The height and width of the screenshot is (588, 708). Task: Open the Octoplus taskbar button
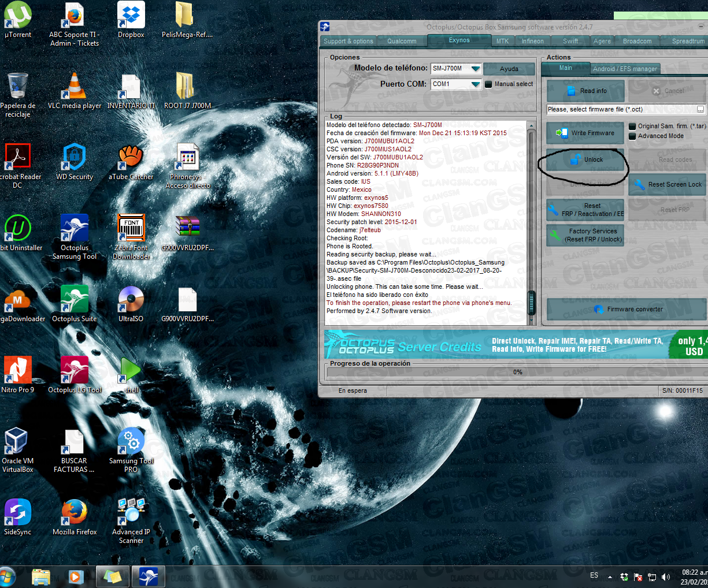(149, 576)
